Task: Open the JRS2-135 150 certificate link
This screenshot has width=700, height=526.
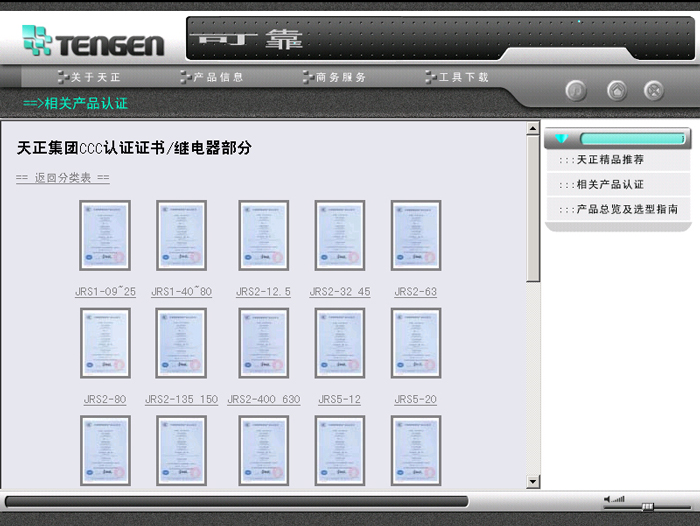Action: [x=181, y=399]
